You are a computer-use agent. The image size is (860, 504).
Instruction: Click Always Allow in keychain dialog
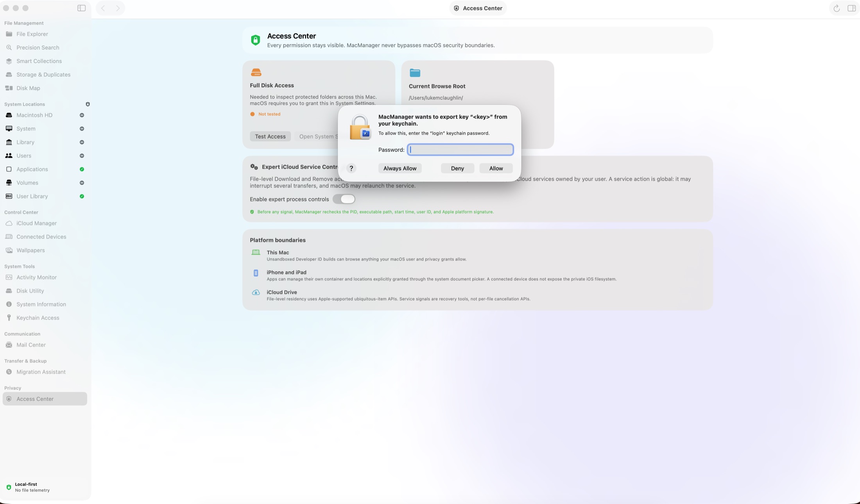click(x=400, y=168)
